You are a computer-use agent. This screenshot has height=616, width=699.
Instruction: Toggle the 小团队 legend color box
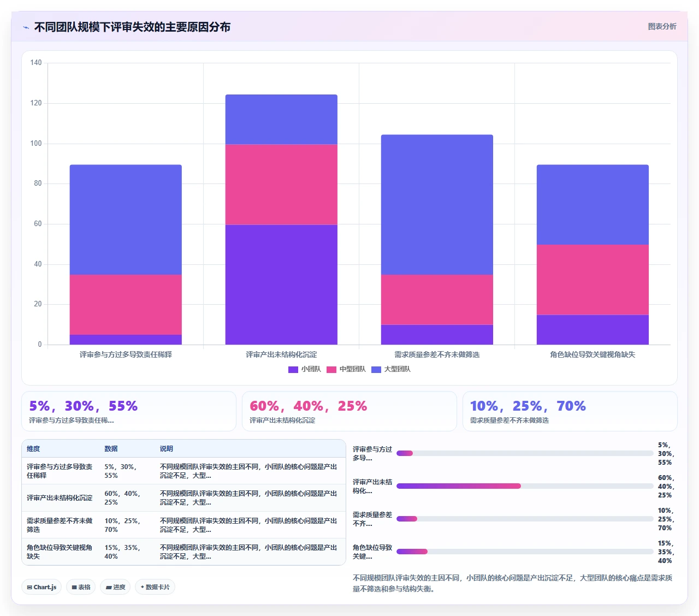293,370
